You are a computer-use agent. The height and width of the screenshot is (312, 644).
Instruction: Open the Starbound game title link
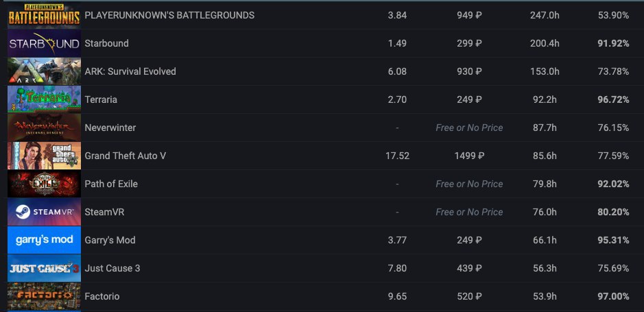tap(106, 43)
